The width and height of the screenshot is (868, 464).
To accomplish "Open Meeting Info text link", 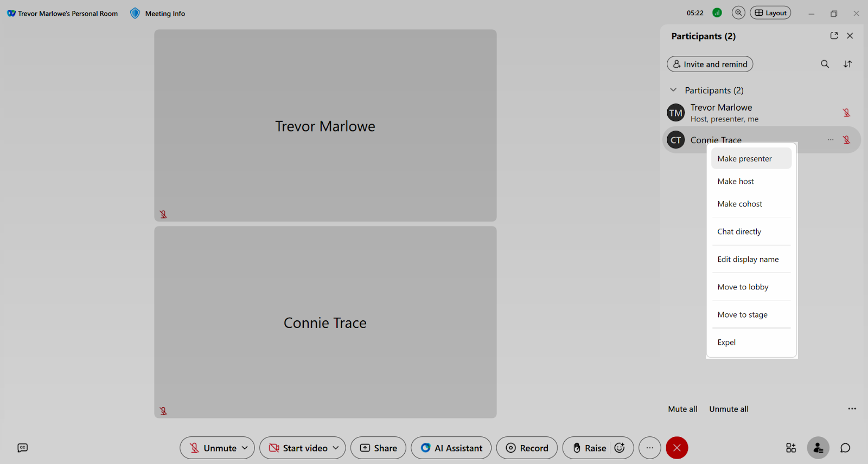I will click(165, 14).
